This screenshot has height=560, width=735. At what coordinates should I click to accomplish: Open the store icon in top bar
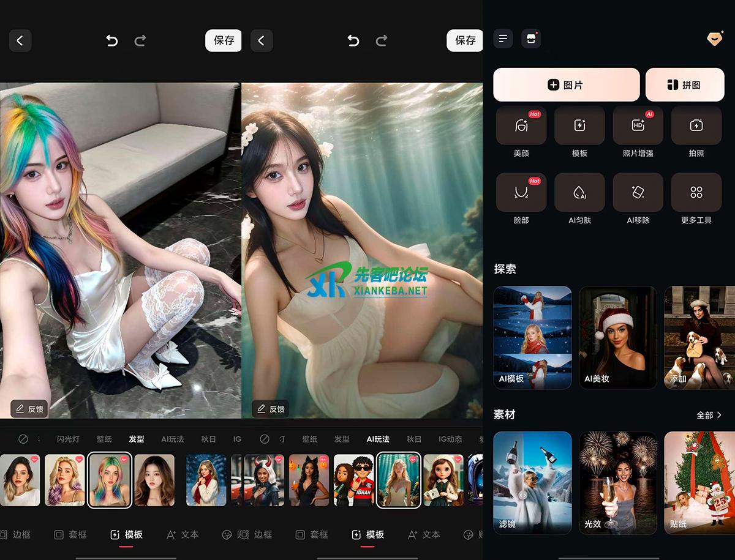tap(530, 39)
